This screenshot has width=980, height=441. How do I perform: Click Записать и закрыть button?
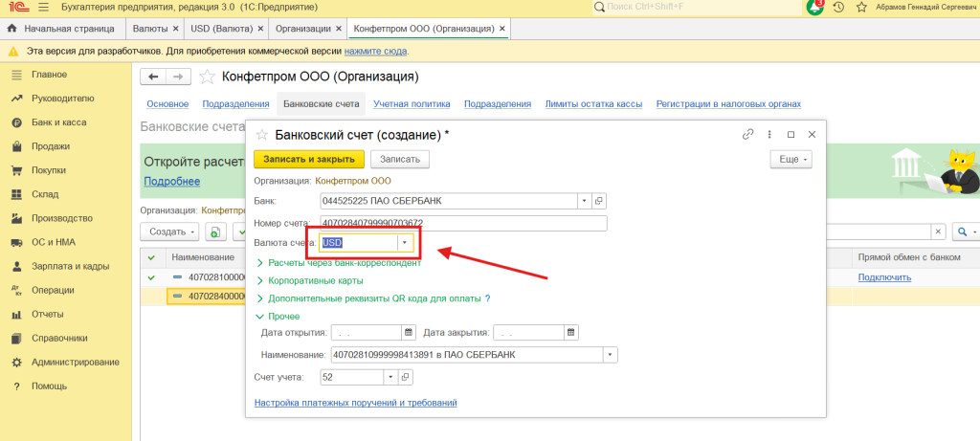tap(309, 160)
